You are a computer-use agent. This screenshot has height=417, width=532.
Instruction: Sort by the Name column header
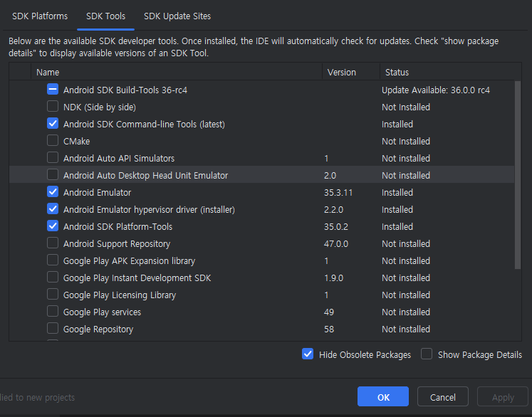(x=177, y=72)
